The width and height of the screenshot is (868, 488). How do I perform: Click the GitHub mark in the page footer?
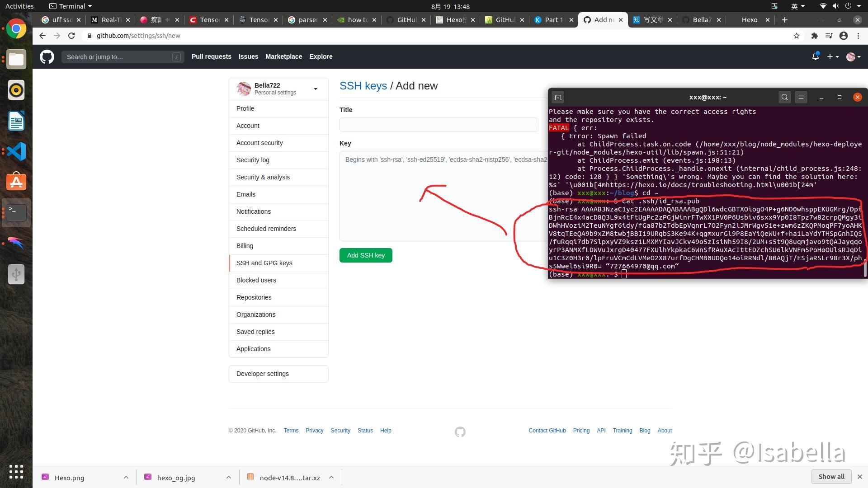460,432
